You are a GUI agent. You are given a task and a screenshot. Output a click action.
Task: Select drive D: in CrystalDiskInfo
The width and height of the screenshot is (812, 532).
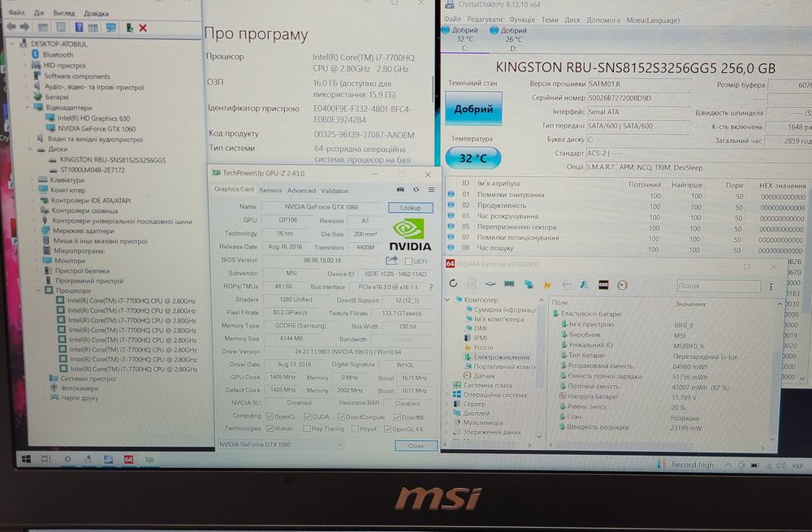(x=508, y=39)
